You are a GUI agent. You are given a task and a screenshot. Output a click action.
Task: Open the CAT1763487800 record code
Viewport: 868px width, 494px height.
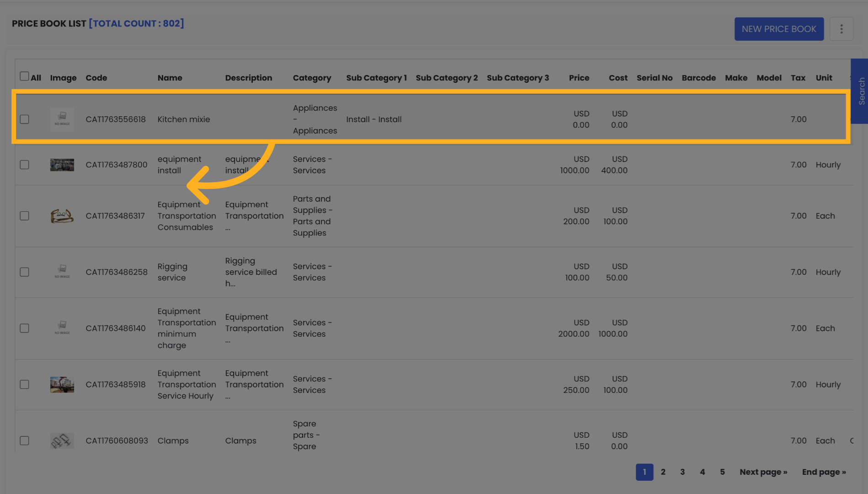[116, 165]
